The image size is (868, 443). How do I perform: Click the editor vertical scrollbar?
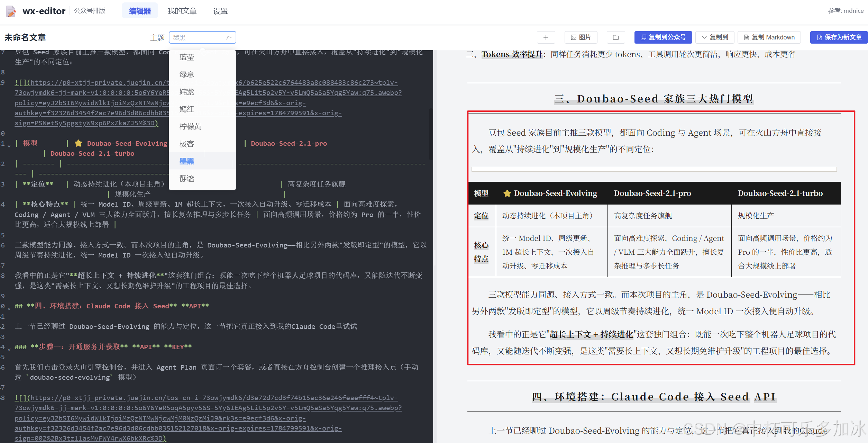431,134
